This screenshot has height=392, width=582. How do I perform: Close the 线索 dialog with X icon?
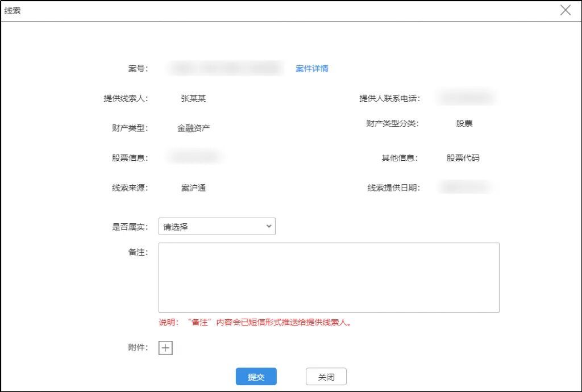click(565, 10)
